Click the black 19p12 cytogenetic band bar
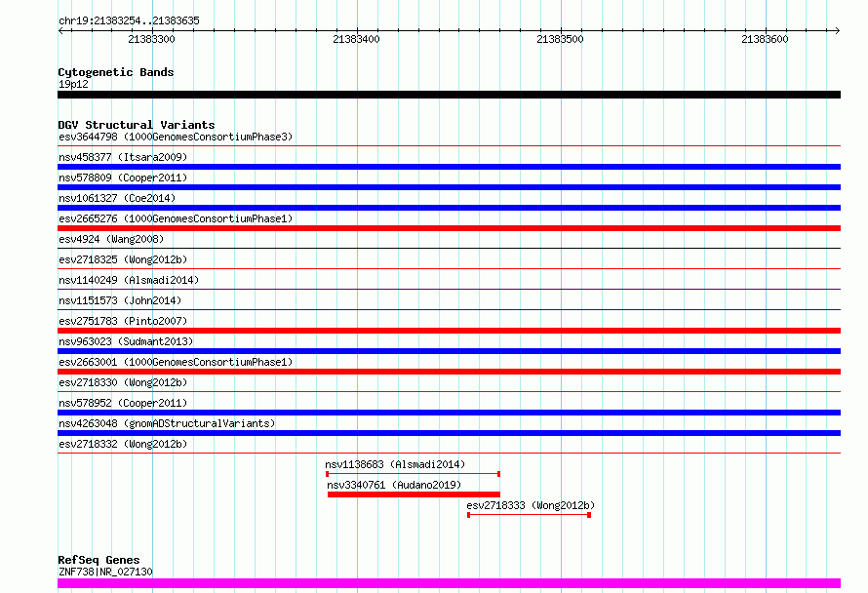Image resolution: width=868 pixels, height=593 pixels. click(449, 95)
